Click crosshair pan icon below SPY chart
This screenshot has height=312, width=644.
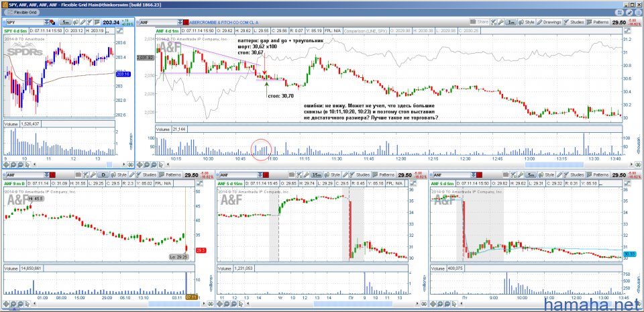6,164
